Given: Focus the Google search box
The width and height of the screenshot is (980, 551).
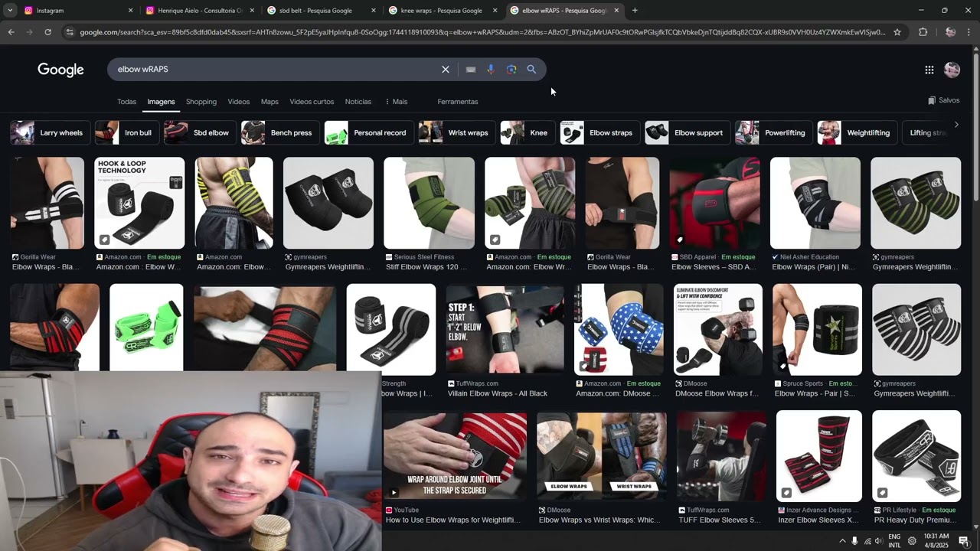Looking at the screenshot, I should tap(276, 69).
